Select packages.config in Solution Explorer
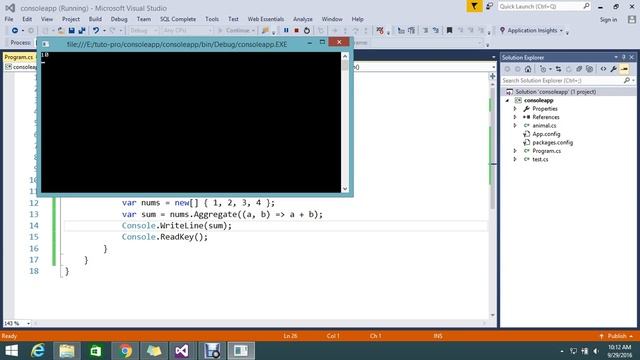Screen dimensions: 640x360 click(x=553, y=142)
